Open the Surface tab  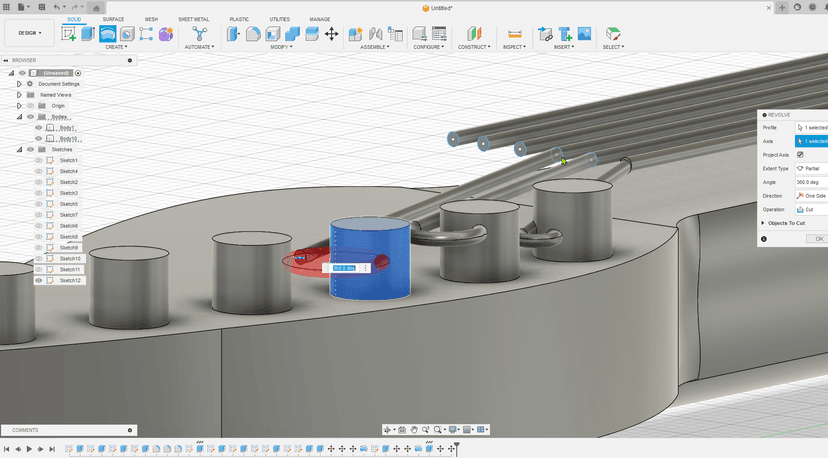pyautogui.click(x=113, y=19)
